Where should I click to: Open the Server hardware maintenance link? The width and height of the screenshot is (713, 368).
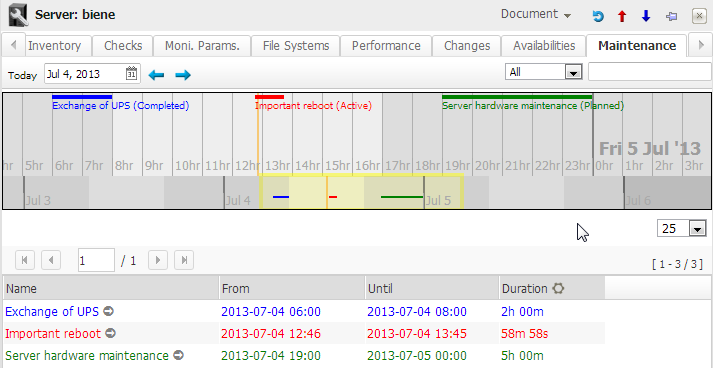(x=87, y=355)
